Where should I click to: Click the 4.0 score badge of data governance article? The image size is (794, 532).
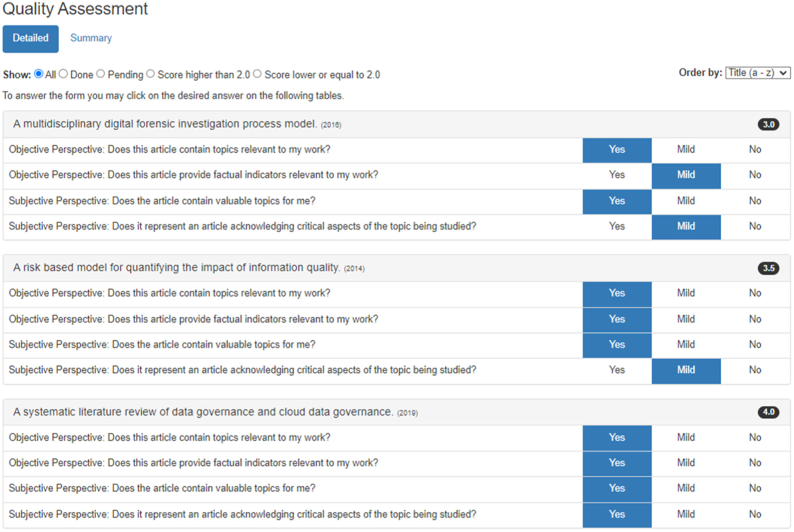pyautogui.click(x=768, y=412)
